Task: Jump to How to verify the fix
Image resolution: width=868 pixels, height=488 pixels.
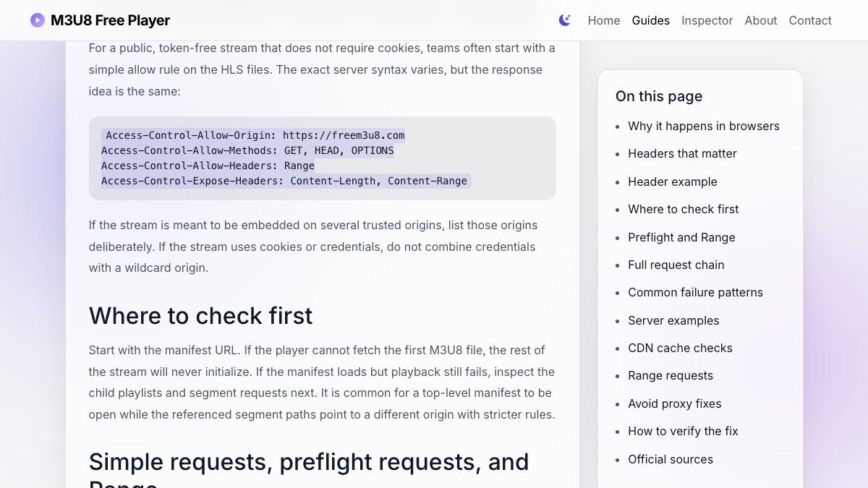Action: click(683, 431)
